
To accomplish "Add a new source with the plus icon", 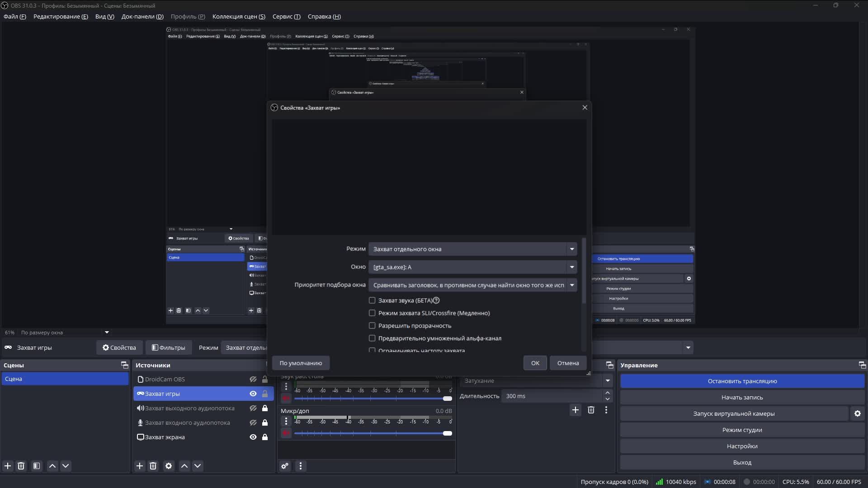I will click(140, 466).
